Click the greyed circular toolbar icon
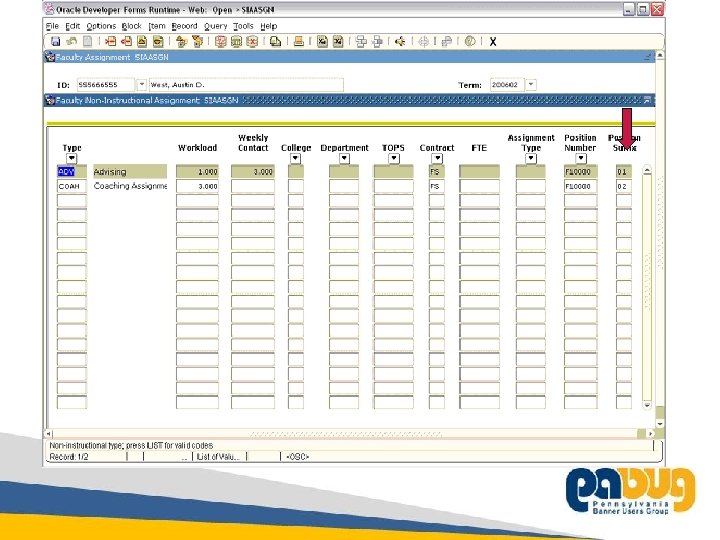Image resolution: width=720 pixels, height=540 pixels. coord(423,41)
